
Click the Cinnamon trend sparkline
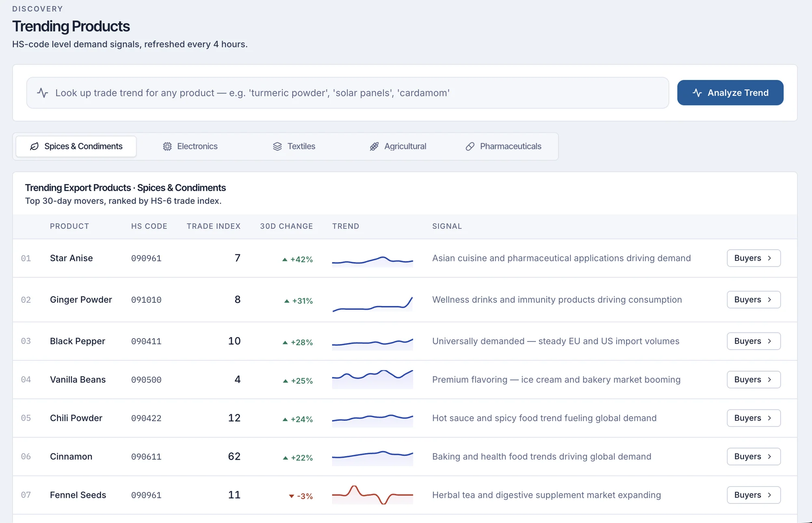pyautogui.click(x=372, y=458)
